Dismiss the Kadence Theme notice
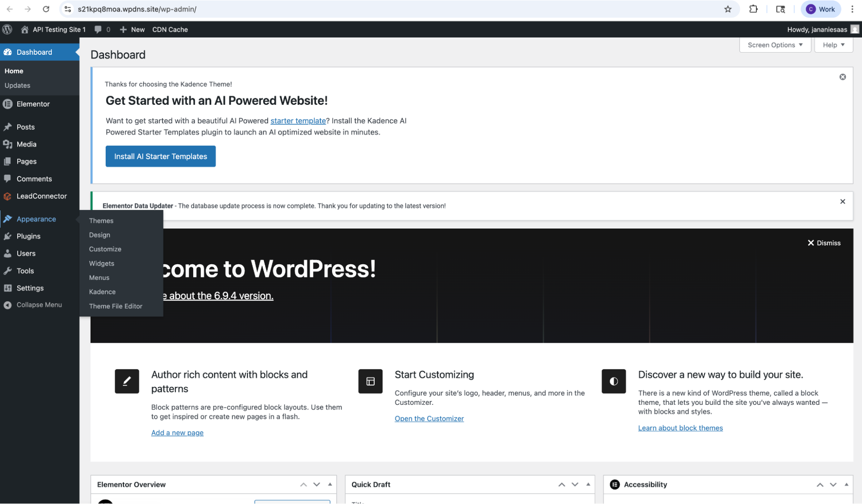 843,77
